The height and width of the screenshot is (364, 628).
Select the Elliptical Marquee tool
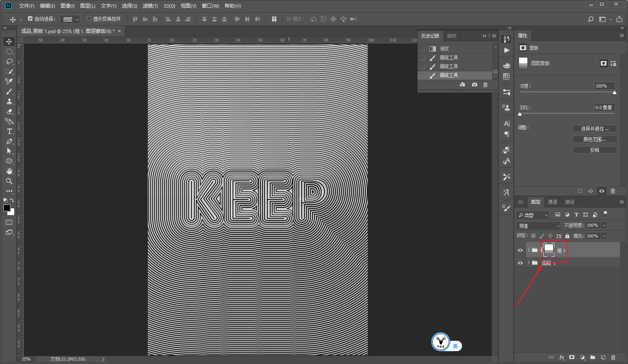tap(9, 51)
